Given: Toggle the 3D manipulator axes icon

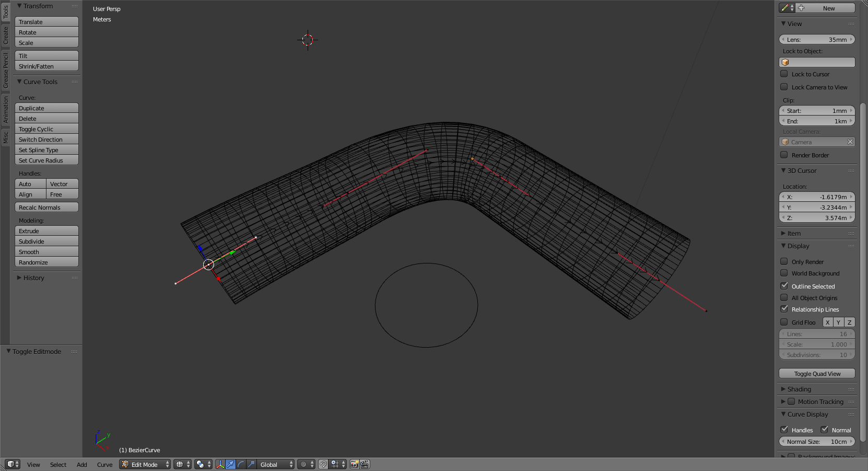Looking at the screenshot, I should point(220,464).
